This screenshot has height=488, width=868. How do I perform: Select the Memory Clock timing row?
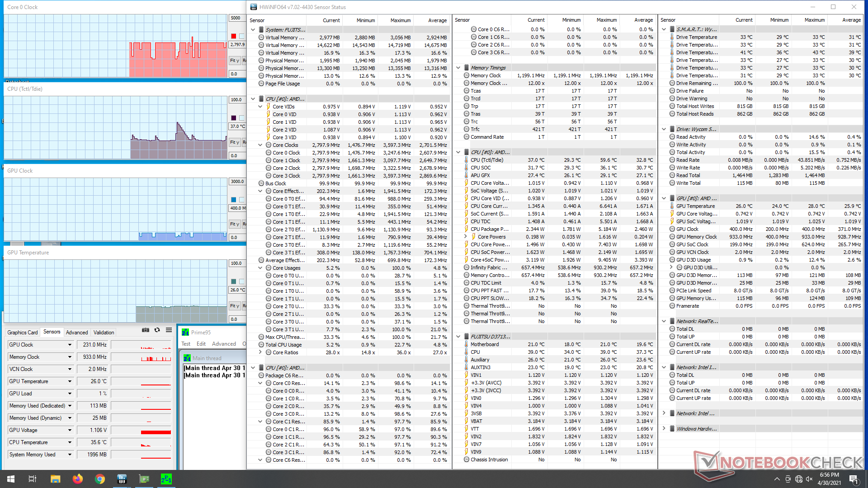click(x=555, y=75)
